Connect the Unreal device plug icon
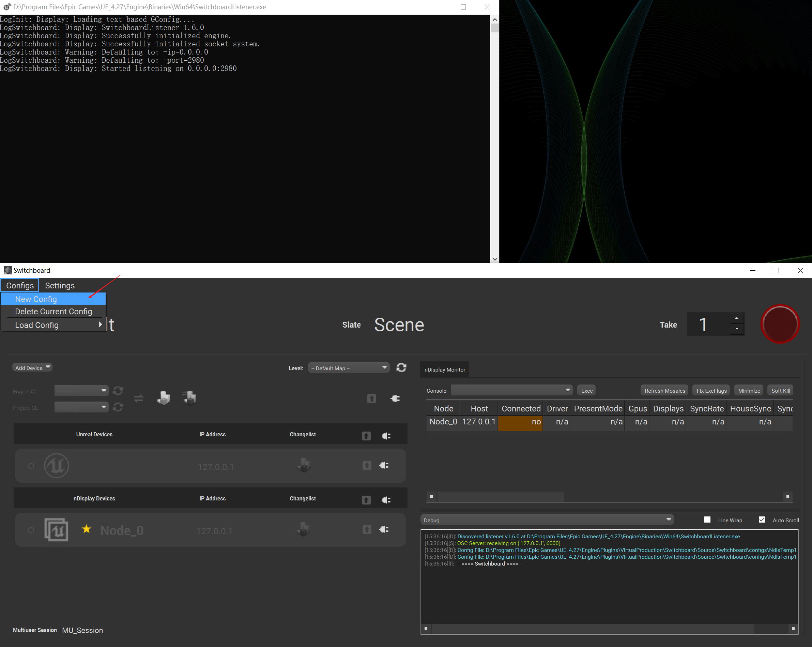This screenshot has height=647, width=812. (x=384, y=465)
